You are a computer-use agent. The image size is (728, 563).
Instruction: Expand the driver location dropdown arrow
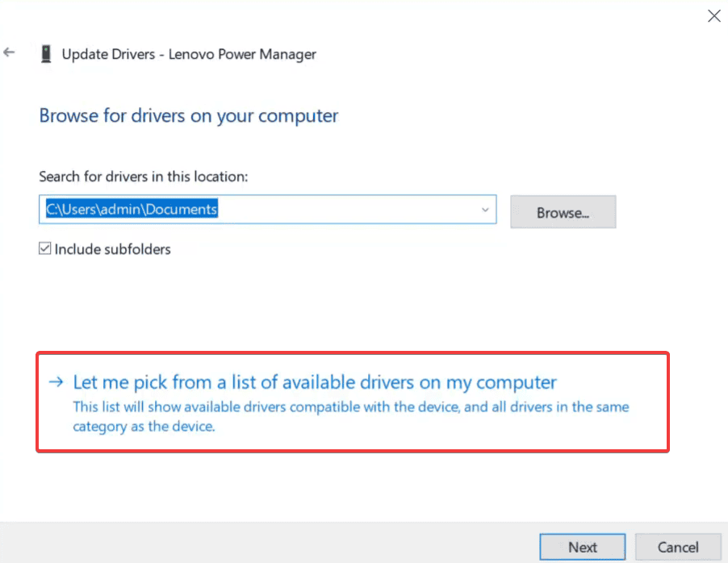pyautogui.click(x=485, y=210)
